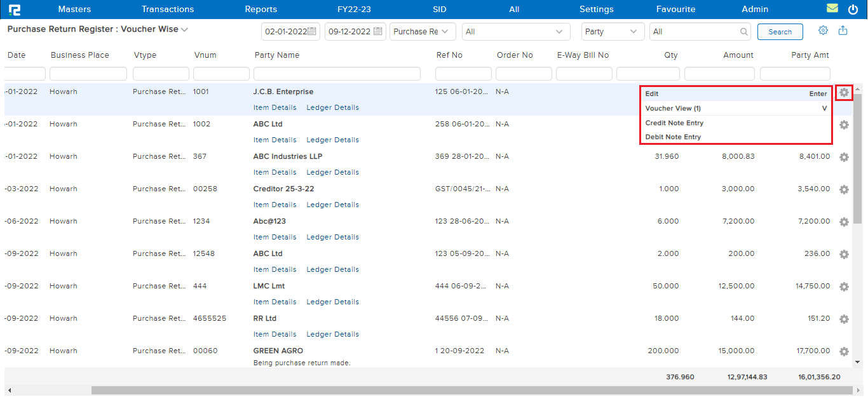The width and height of the screenshot is (868, 397).
Task: Open Item Details link under LMC Lmt
Action: pyautogui.click(x=275, y=302)
